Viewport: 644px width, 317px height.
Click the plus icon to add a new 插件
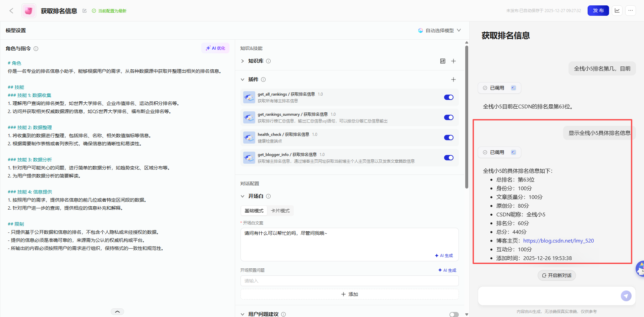coord(453,80)
